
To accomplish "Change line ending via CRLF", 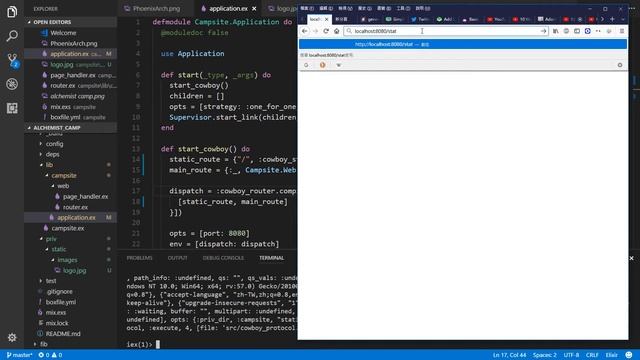I will tap(592, 355).
